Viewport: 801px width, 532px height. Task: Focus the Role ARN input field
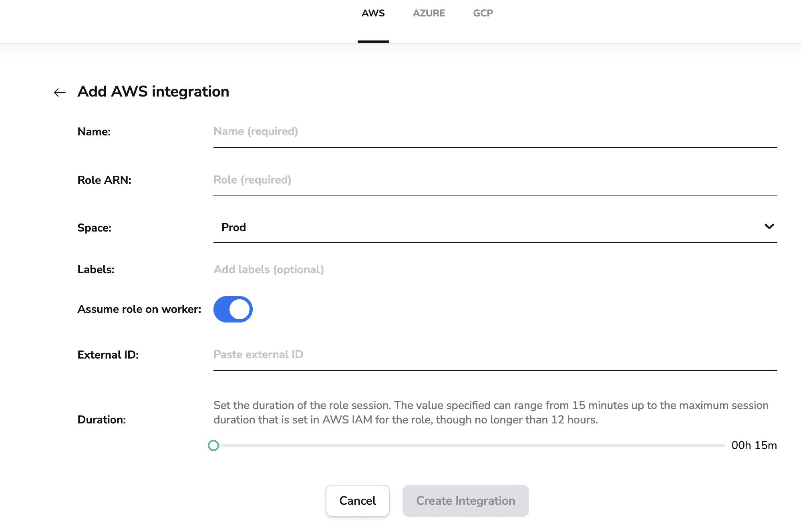[495, 180]
